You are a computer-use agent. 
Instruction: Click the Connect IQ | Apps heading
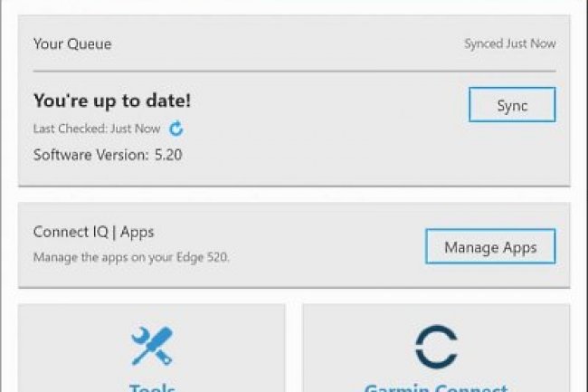point(94,232)
